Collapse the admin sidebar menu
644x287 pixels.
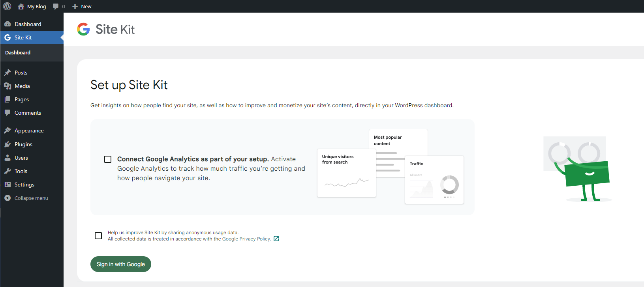(x=32, y=198)
